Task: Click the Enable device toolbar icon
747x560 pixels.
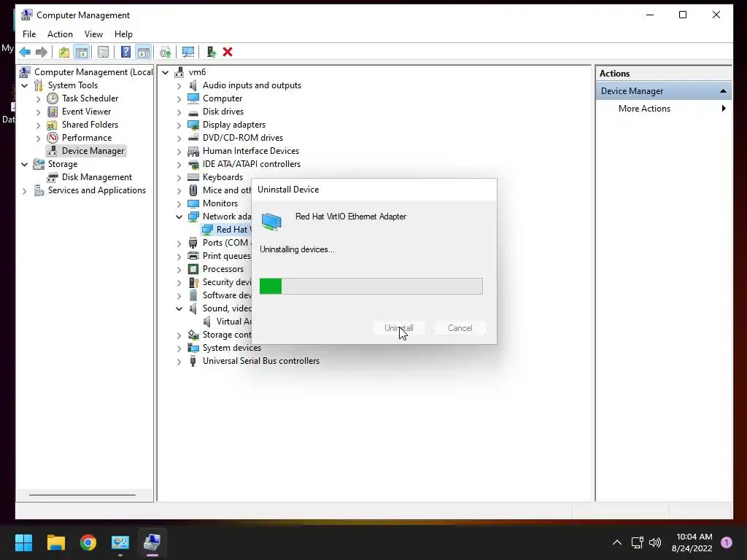Action: tap(211, 52)
